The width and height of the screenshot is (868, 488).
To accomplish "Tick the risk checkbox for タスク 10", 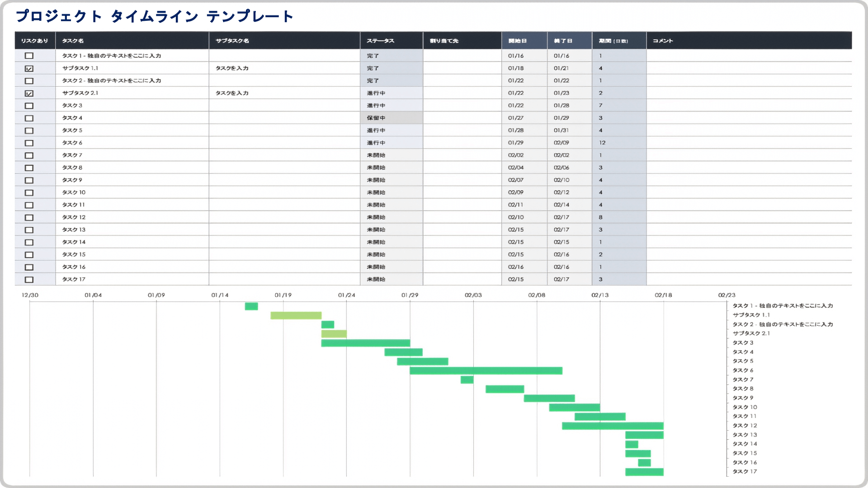I will (x=29, y=192).
